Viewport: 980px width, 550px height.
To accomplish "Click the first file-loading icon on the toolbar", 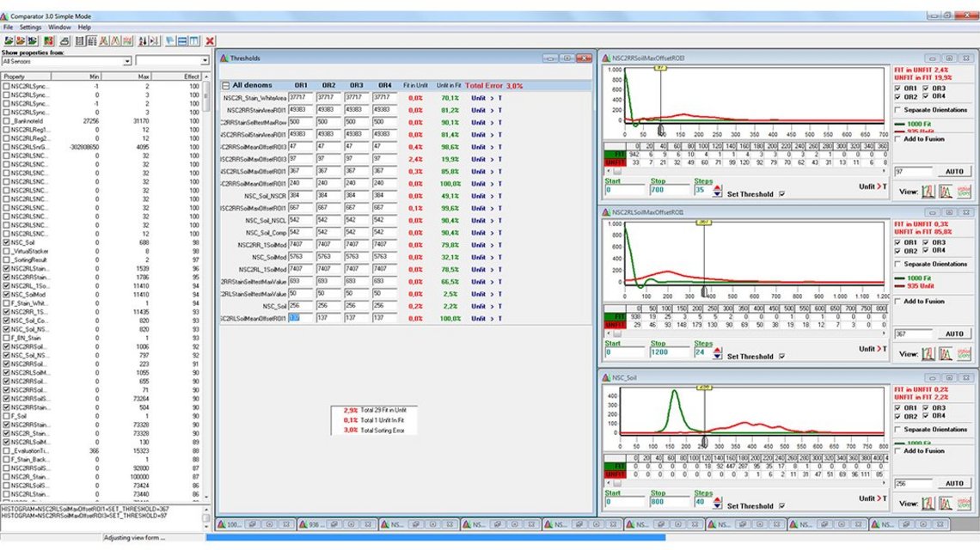I will (8, 39).
